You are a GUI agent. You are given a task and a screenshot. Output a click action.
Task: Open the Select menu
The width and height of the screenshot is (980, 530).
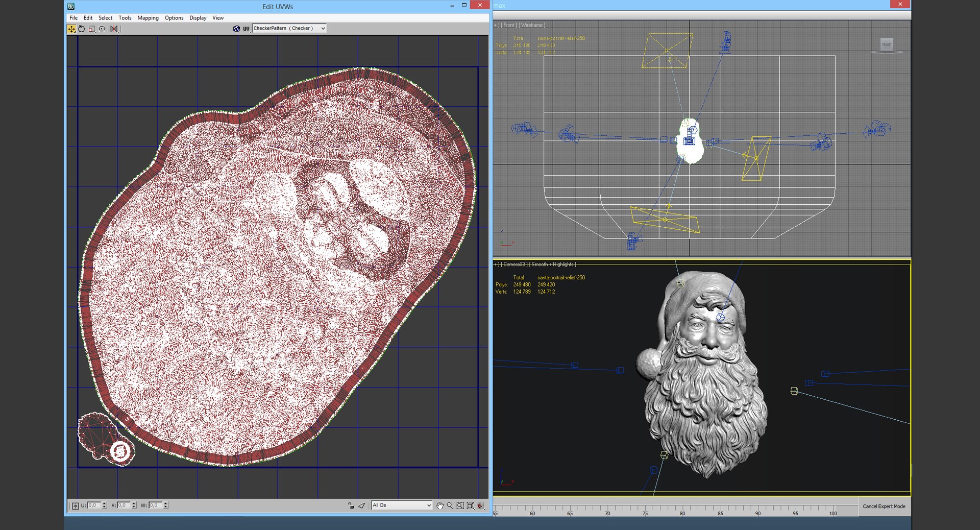pyautogui.click(x=105, y=18)
